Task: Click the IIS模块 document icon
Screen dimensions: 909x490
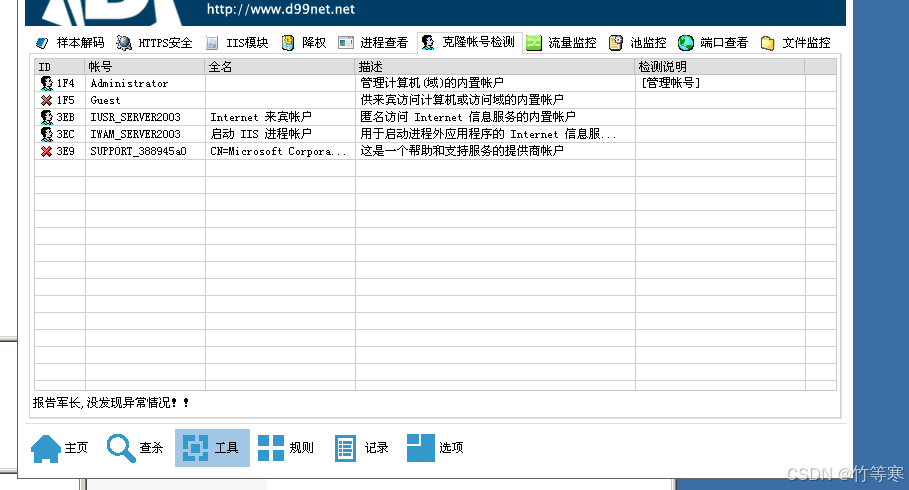Action: [x=212, y=43]
